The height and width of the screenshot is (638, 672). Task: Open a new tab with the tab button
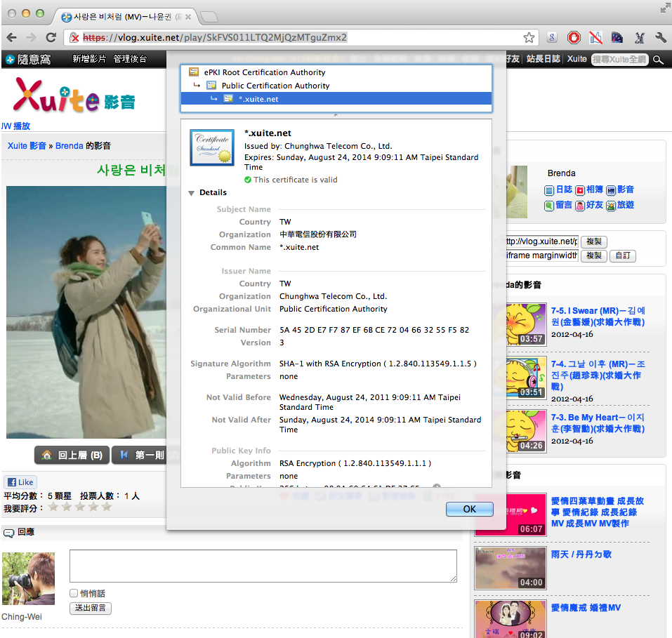(209, 17)
